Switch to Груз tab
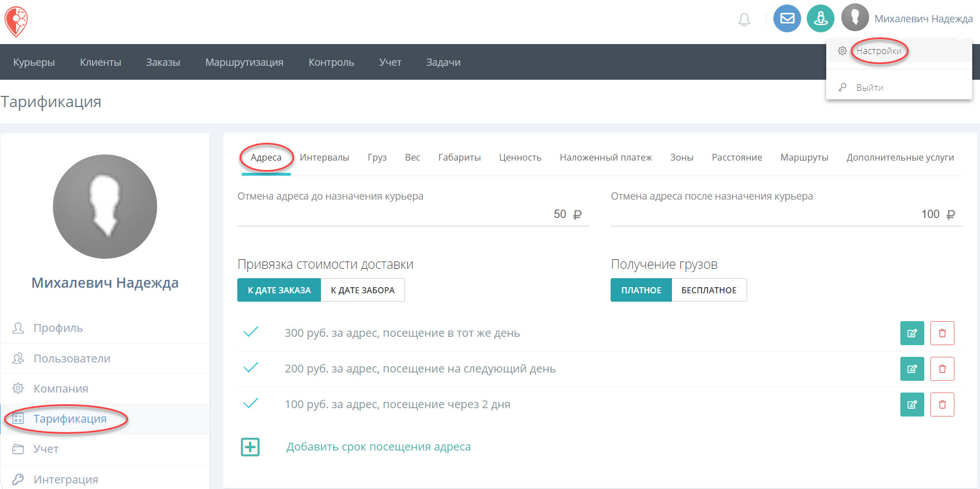Viewport: 980px width, 489px height. click(x=377, y=157)
